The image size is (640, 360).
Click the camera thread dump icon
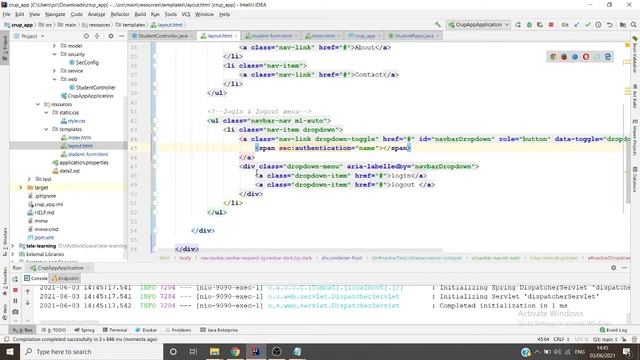(15, 311)
